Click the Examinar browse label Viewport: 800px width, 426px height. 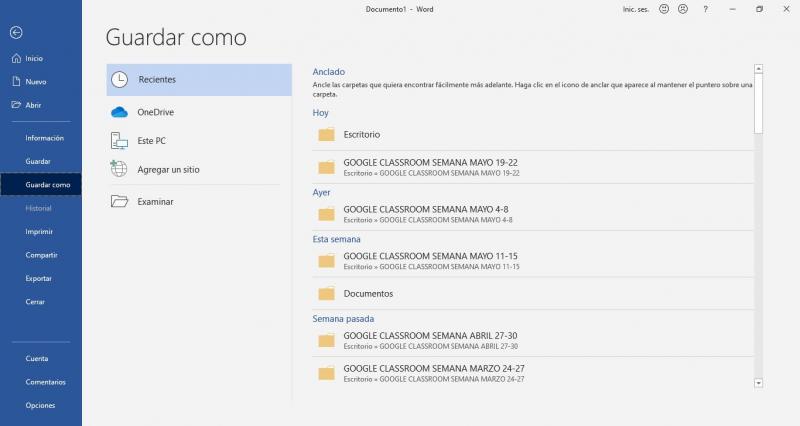point(156,202)
